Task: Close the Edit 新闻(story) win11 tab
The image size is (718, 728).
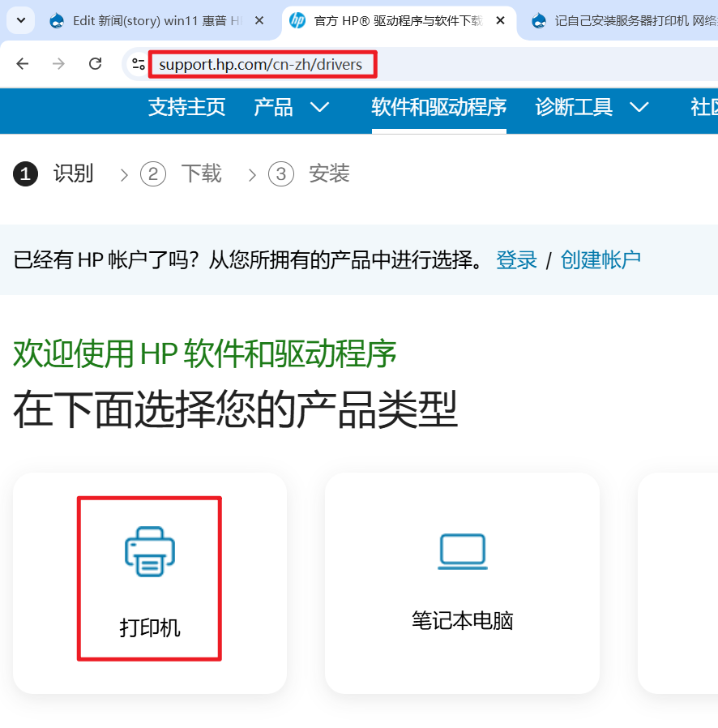Action: click(x=259, y=21)
